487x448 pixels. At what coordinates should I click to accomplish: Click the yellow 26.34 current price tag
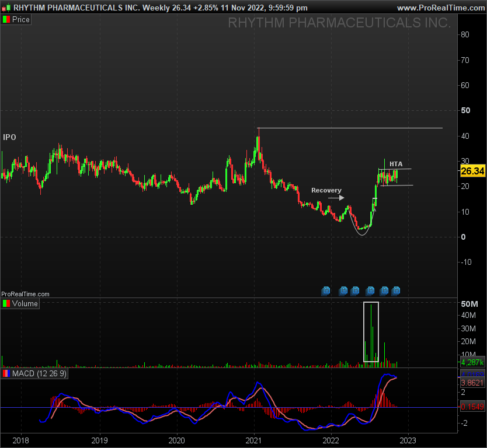(x=472, y=171)
